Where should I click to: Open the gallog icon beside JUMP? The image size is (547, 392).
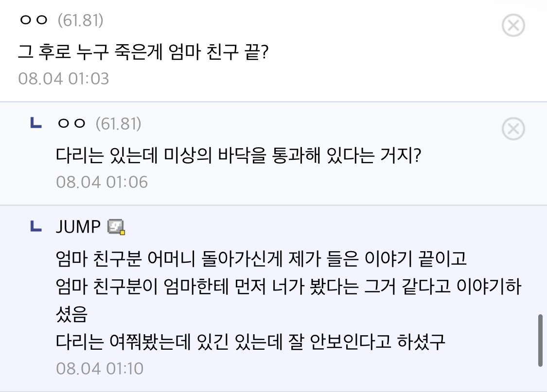tap(117, 226)
